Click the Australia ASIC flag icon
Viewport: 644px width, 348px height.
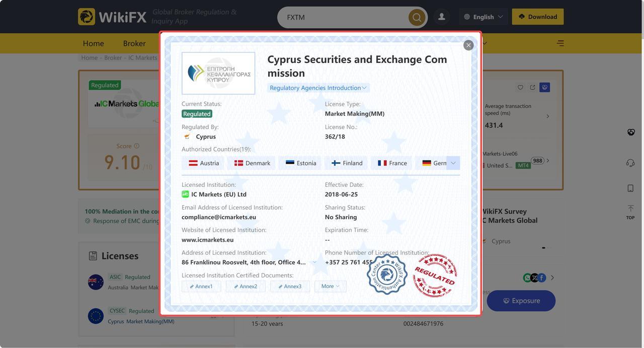96,282
